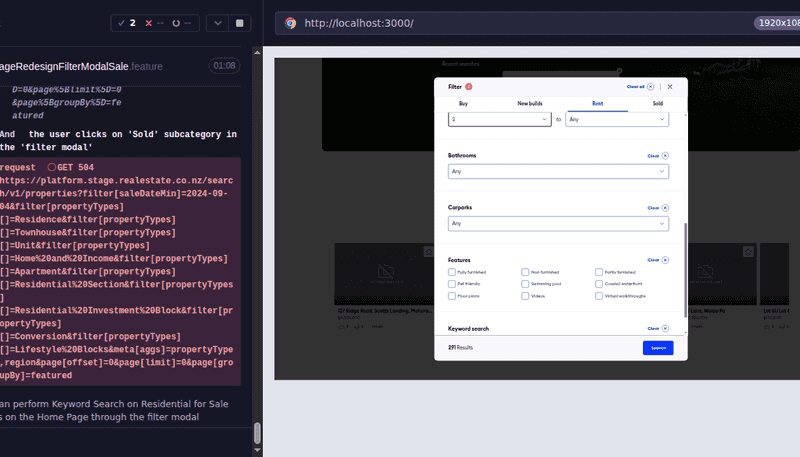Clear the Bathrooms filter
This screenshot has height=457, width=800.
click(x=665, y=156)
